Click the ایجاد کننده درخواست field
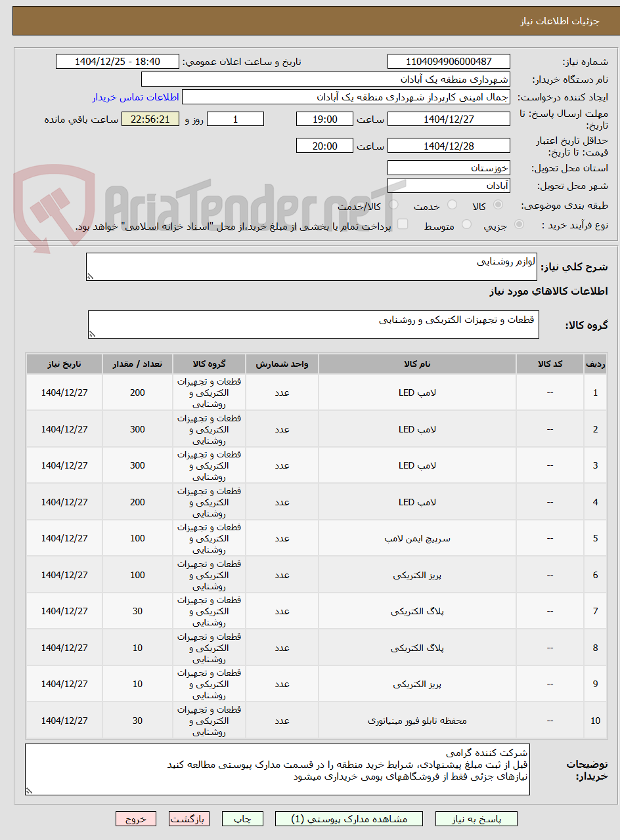Viewport: 620px width, 840px height. [346, 97]
